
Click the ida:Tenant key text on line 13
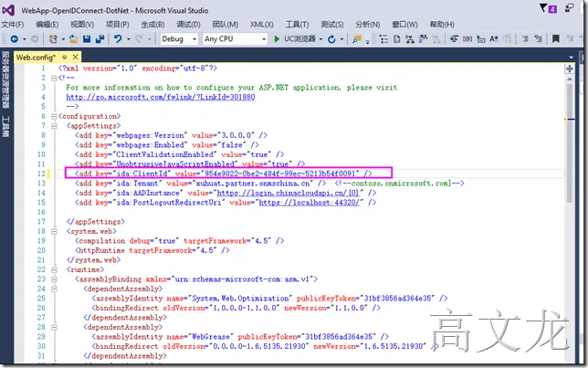138,184
